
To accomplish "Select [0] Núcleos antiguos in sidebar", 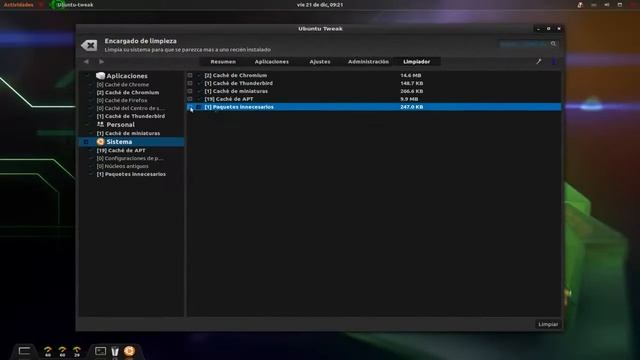I will point(122,167).
